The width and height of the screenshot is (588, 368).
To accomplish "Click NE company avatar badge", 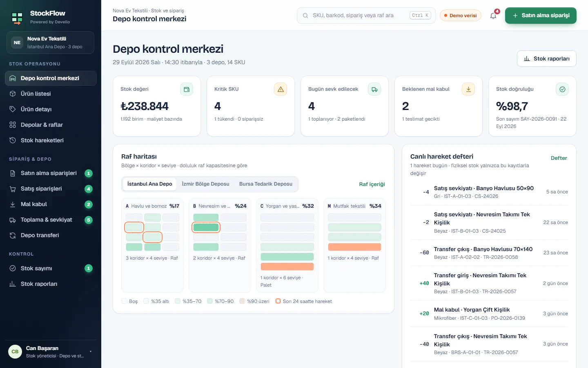I will coord(17,43).
